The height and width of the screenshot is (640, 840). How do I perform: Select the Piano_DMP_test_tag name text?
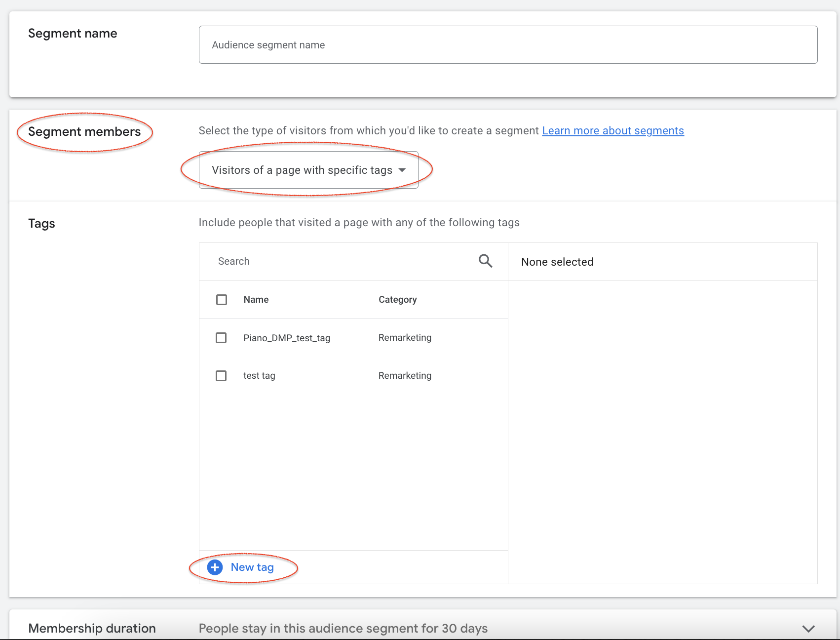[287, 338]
